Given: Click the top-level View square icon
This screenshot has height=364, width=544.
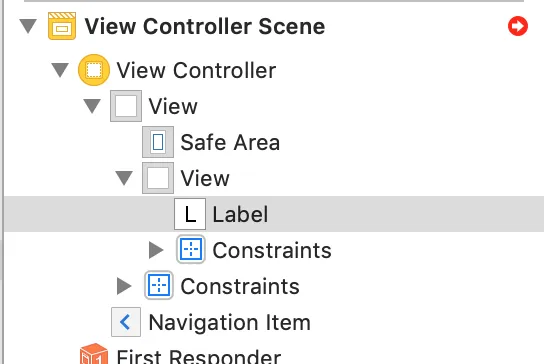Looking at the screenshot, I should [x=126, y=106].
